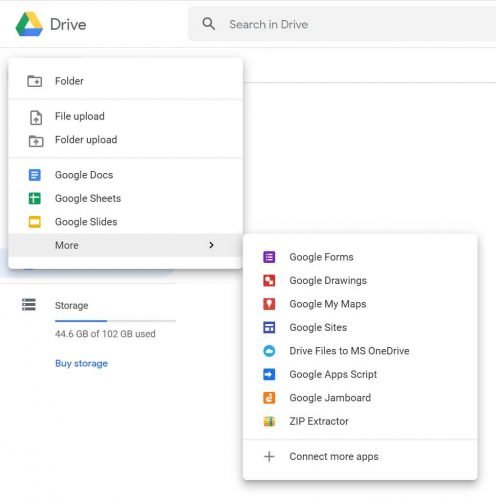
Task: Click the red Google Drawings icon
Action: click(269, 280)
